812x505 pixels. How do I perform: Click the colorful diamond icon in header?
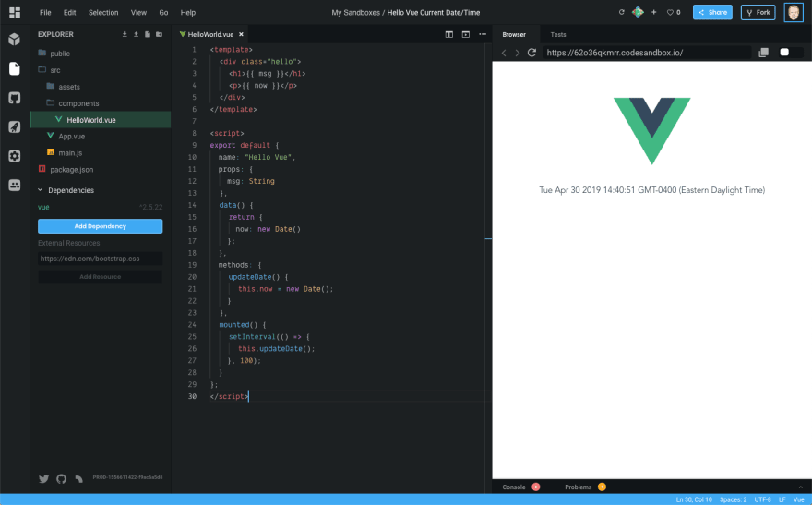tap(638, 12)
